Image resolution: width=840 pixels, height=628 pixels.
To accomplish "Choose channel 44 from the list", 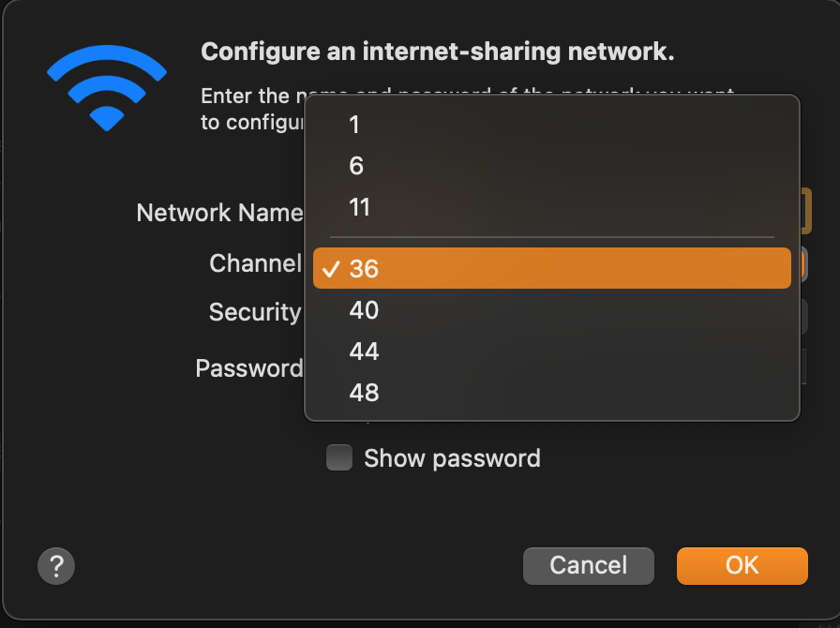I will click(x=364, y=351).
